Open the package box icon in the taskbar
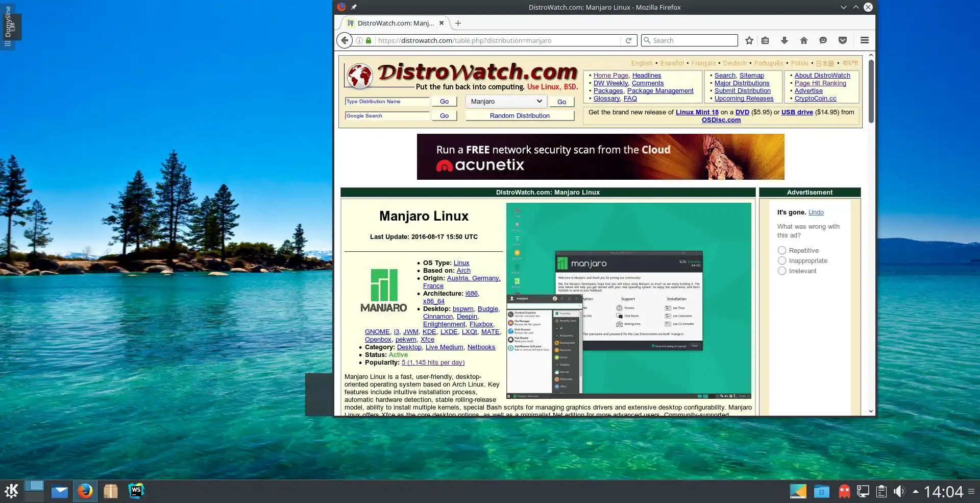 click(111, 491)
